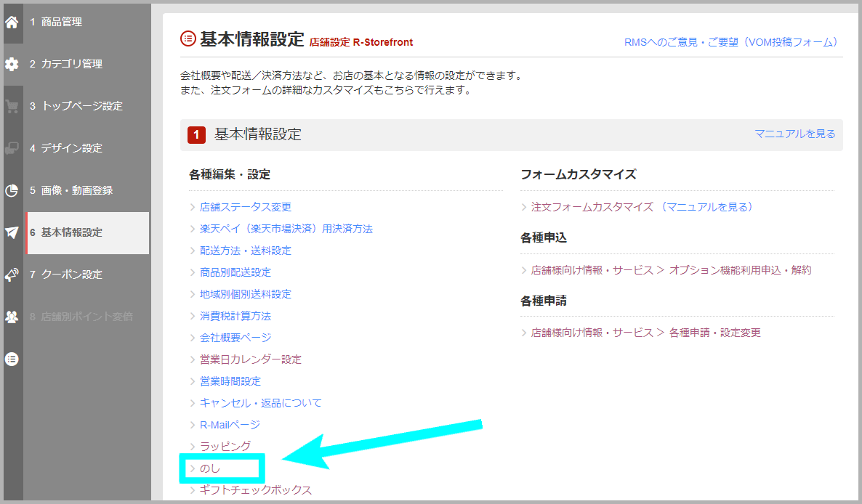The height and width of the screenshot is (504, 862).
Task: Click the megaphone sidebar icon
Action: tap(12, 275)
